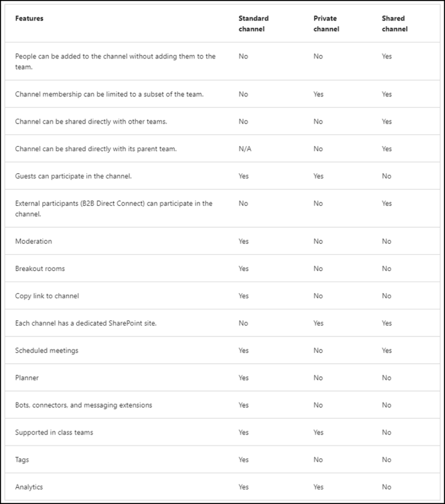Click Copy link to channel text
Image resolution: width=445 pixels, height=504 pixels.
[x=47, y=296]
